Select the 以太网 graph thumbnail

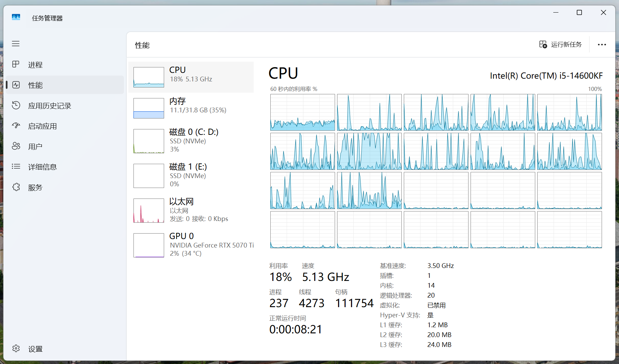pos(149,210)
